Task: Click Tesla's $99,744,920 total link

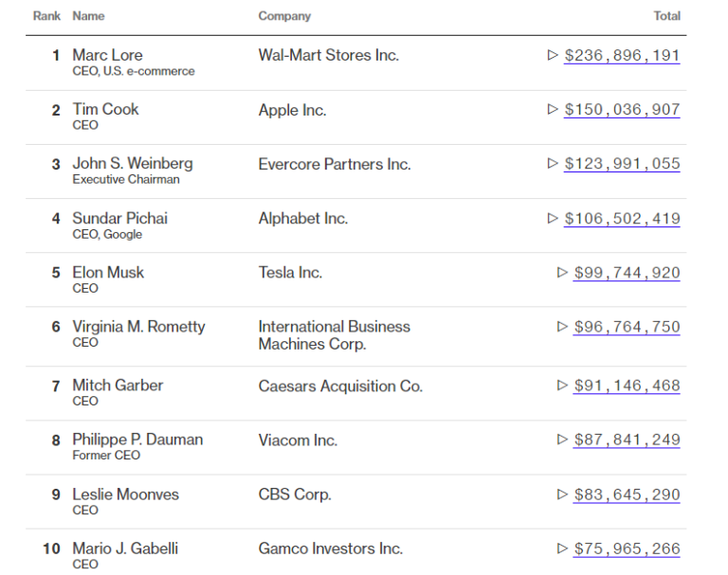Action: tap(627, 273)
